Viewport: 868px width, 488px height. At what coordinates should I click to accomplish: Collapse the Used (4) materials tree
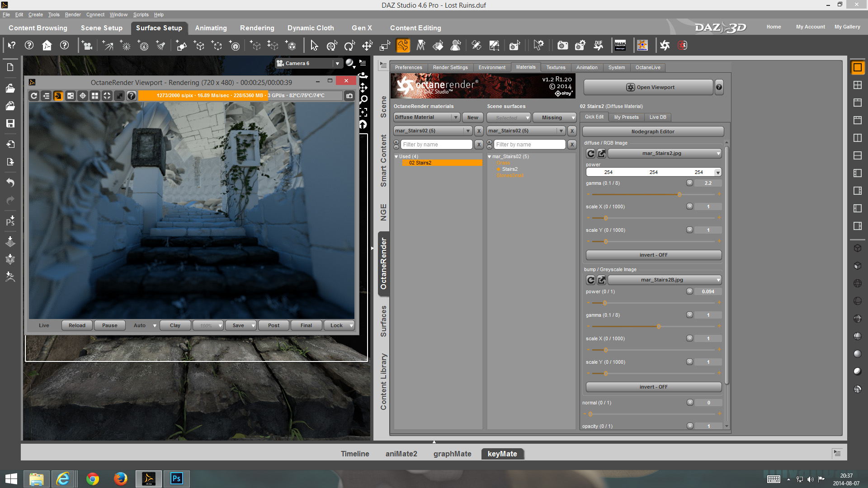(396, 157)
